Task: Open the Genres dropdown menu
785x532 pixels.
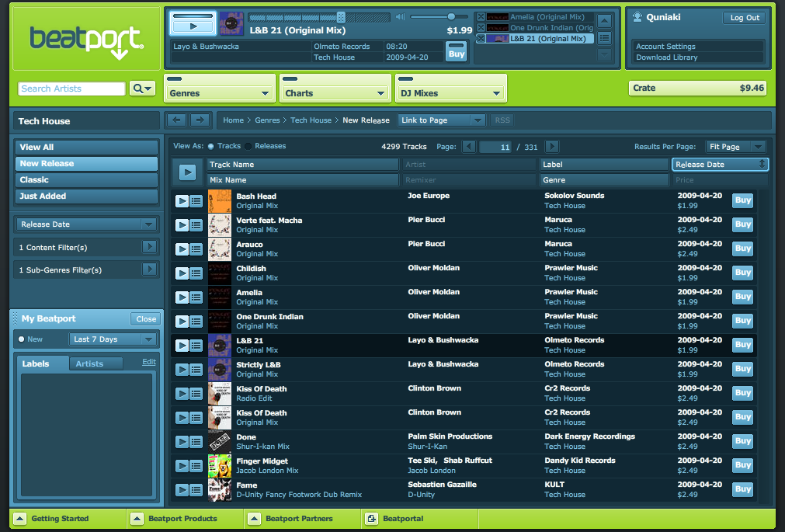Action: click(220, 92)
